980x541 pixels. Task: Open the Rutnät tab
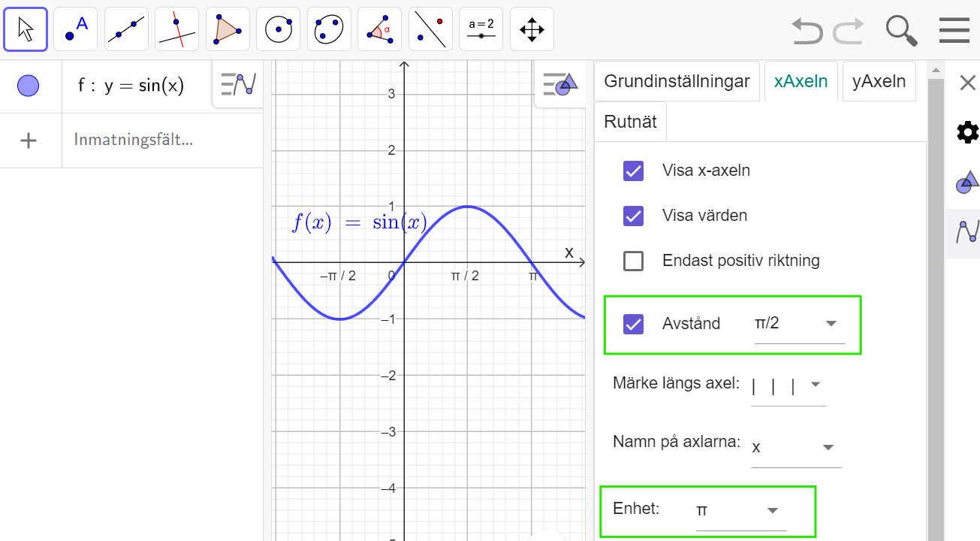click(x=630, y=120)
